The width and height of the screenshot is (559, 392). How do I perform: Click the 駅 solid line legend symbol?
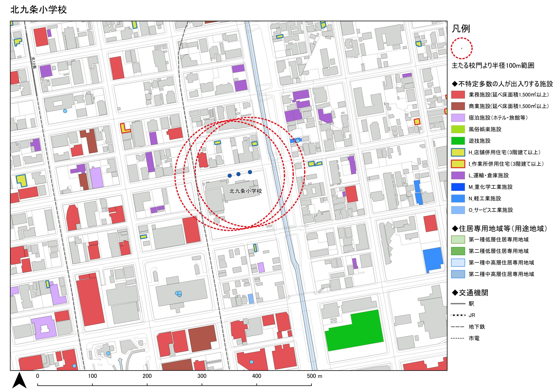[458, 304]
